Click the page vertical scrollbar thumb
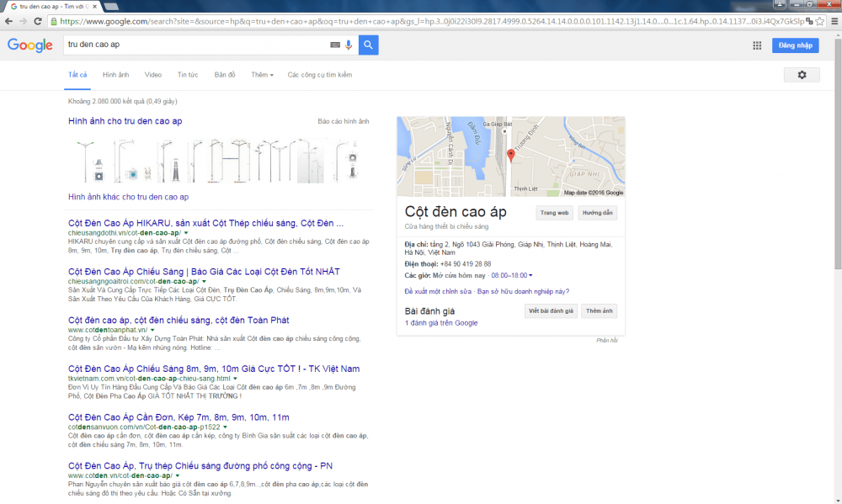The width and height of the screenshot is (842, 504). point(838,153)
